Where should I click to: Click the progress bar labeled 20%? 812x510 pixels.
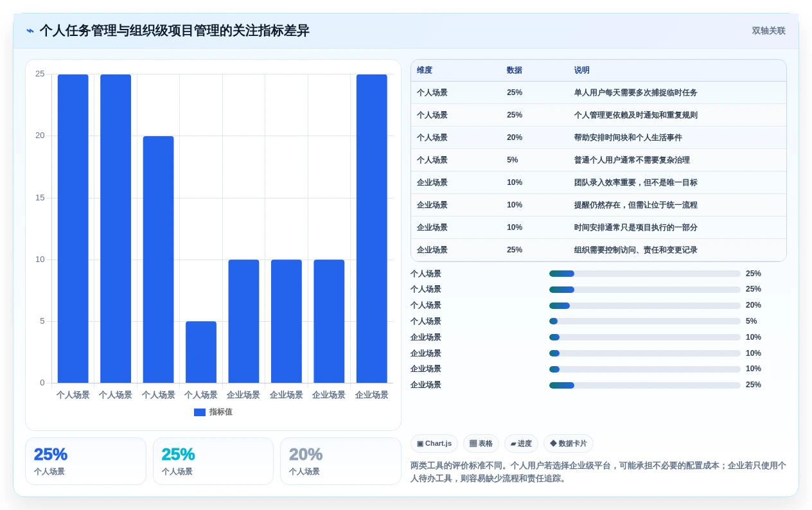tap(645, 305)
